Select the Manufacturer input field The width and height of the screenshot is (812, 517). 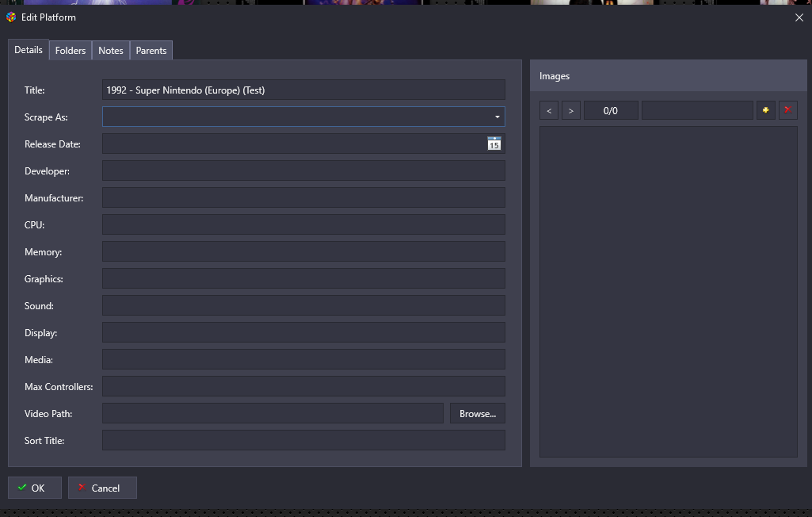click(x=303, y=197)
